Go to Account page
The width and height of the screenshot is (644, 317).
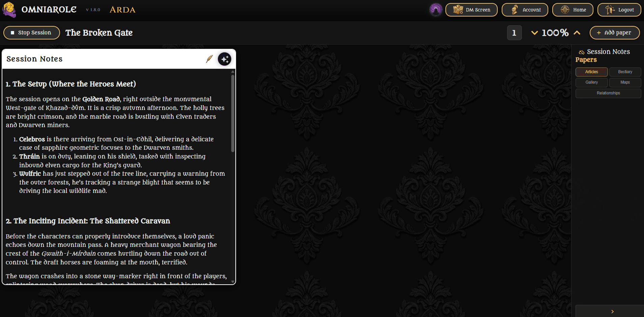tap(525, 10)
